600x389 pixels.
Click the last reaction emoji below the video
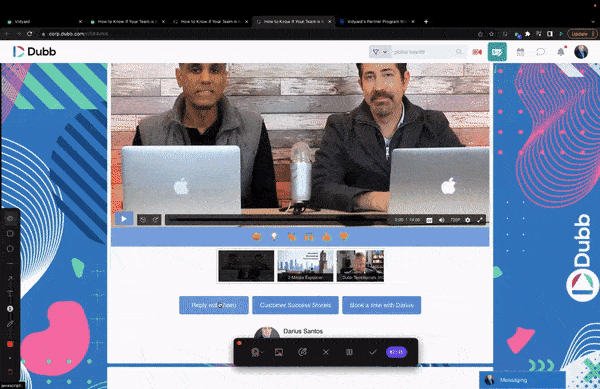pos(344,237)
